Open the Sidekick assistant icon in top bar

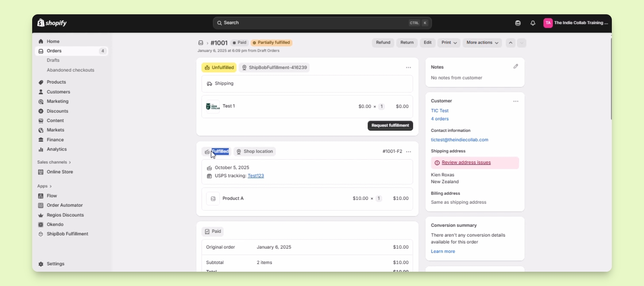[518, 23]
